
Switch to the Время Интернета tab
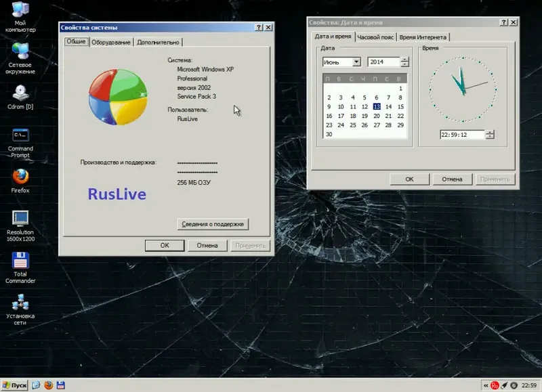pyautogui.click(x=423, y=37)
